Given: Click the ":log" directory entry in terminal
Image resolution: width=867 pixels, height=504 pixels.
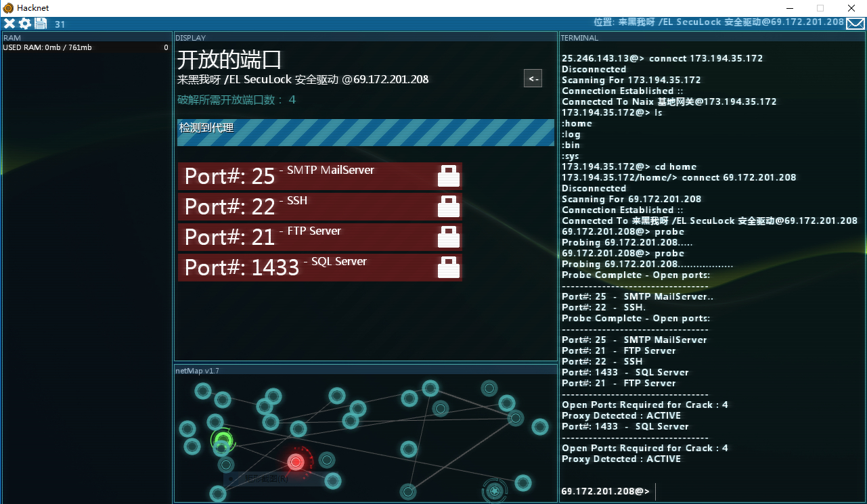Looking at the screenshot, I should point(571,134).
